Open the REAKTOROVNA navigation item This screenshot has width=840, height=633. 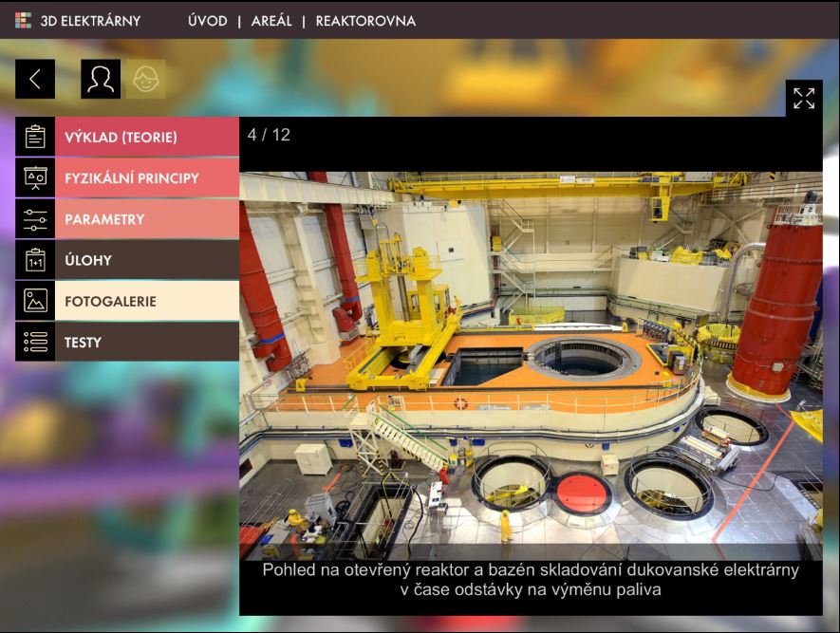pos(365,21)
